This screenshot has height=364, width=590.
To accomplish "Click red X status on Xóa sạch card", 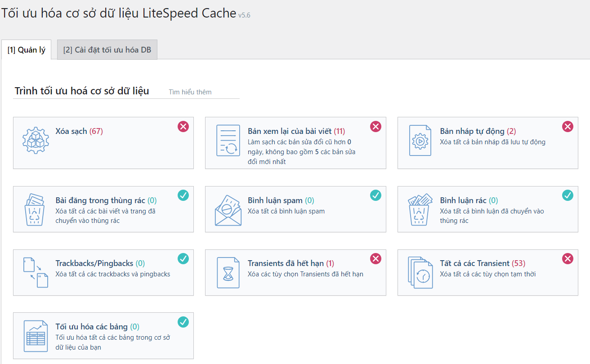I will (183, 127).
